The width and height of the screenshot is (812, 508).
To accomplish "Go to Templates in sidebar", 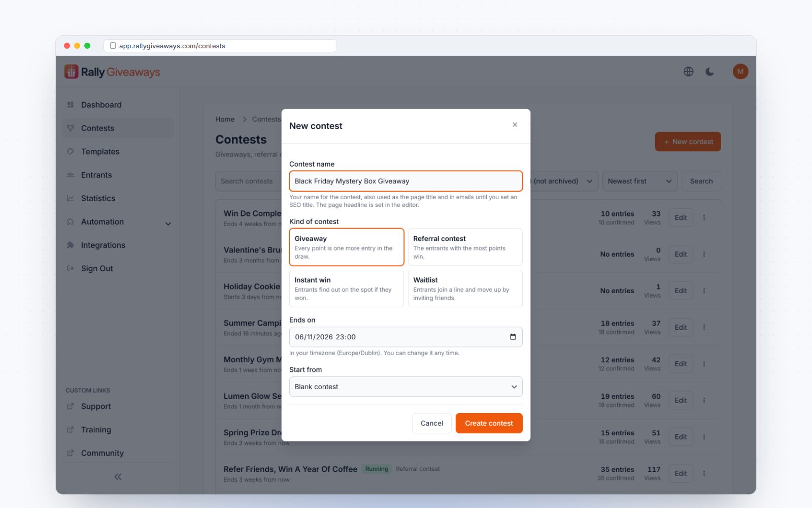I will pos(118,151).
